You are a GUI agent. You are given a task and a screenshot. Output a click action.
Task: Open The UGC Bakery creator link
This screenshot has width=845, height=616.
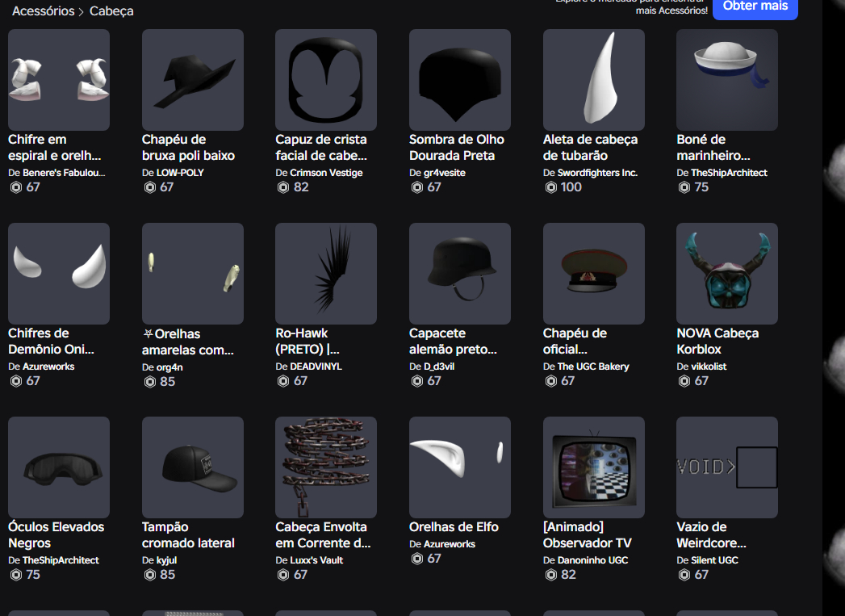point(593,367)
